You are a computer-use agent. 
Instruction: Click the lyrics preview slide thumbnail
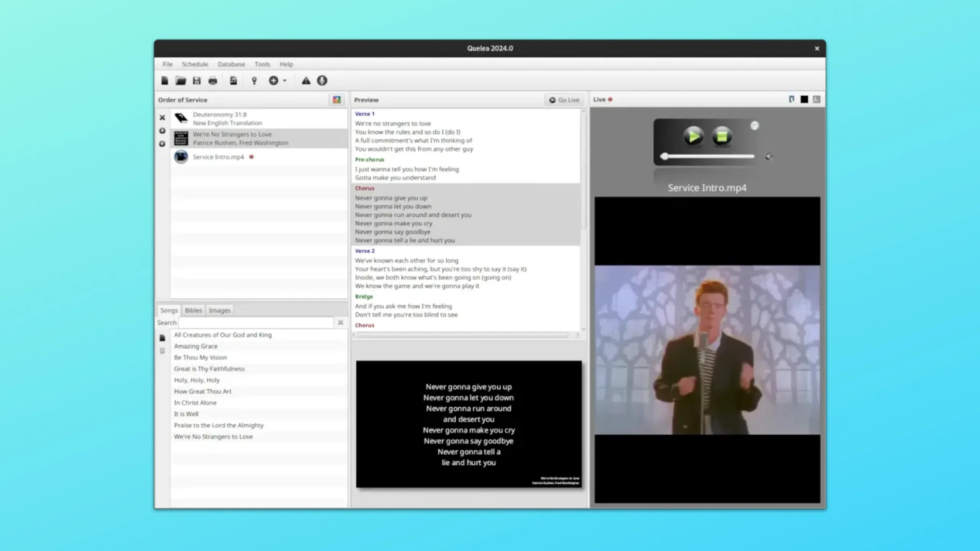pos(469,424)
